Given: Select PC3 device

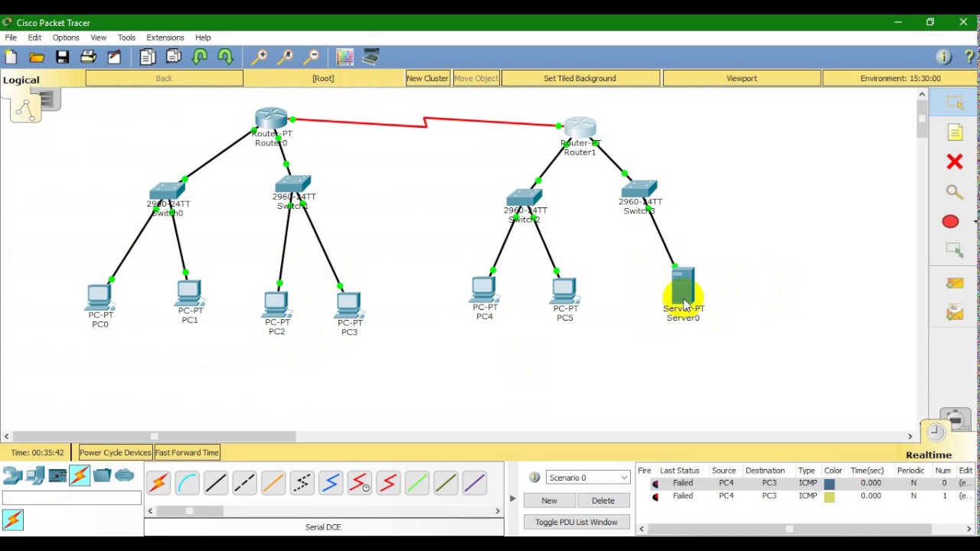Looking at the screenshot, I should coord(348,305).
